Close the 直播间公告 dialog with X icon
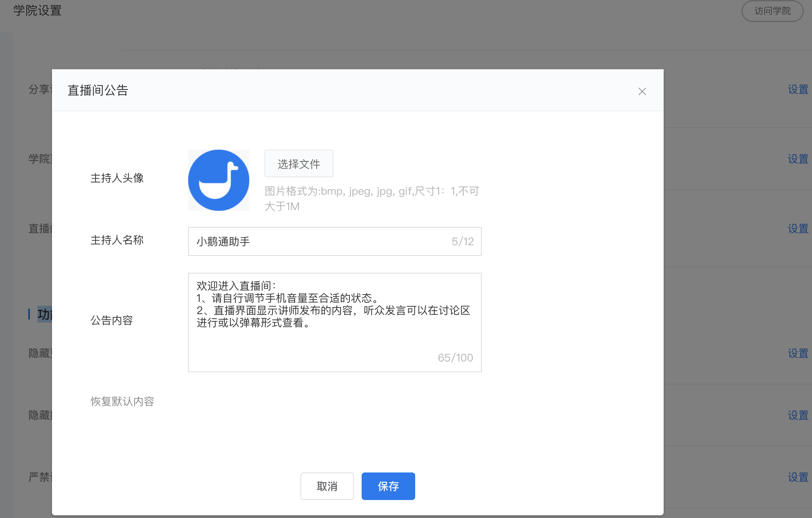Image resolution: width=812 pixels, height=518 pixels. (x=642, y=91)
